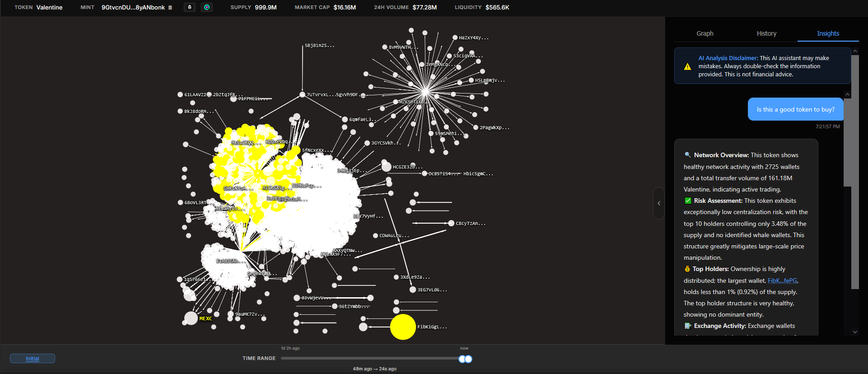Select the HSLpBmjv wallet node
Image resolution: width=868 pixels, height=374 pixels.
coord(471,80)
